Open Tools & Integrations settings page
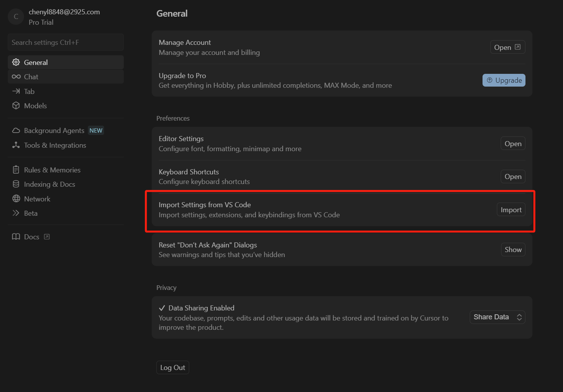This screenshot has height=392, width=563. 55,145
